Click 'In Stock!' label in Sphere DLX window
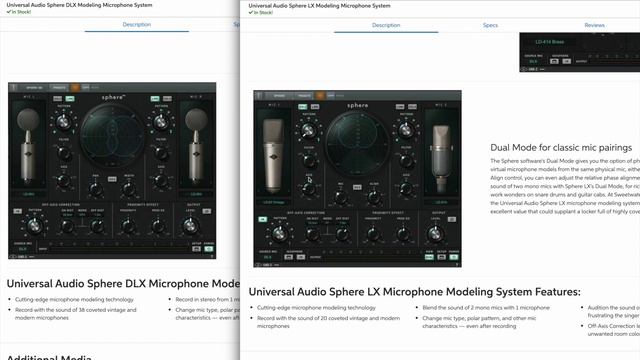Screen dimensions: 640x360 [x=19, y=12]
